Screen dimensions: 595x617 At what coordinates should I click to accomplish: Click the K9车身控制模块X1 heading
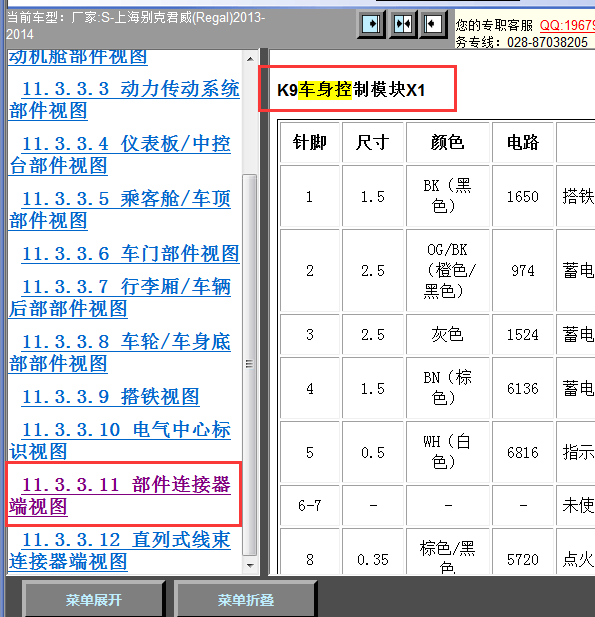click(351, 90)
